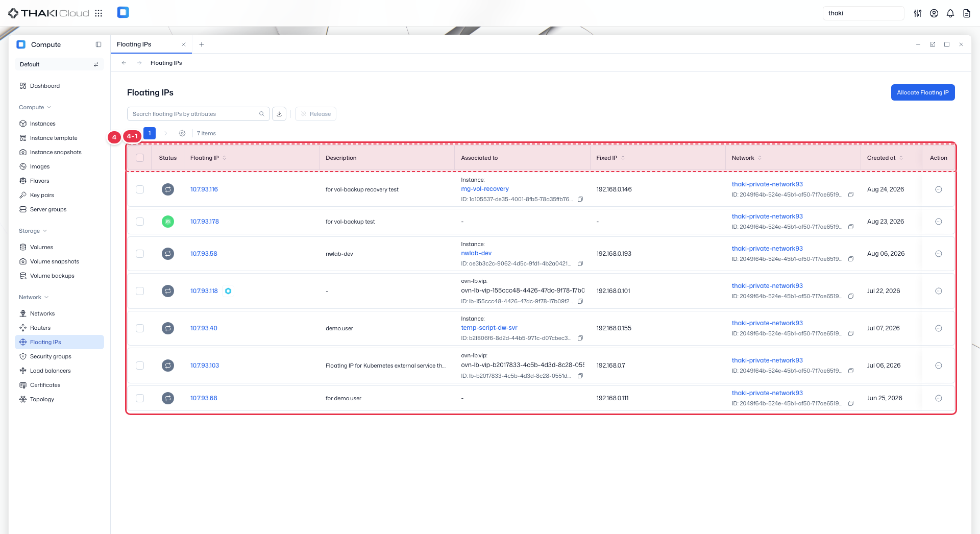The height and width of the screenshot is (534, 980).
Task: Open user account profile icon
Action: [934, 13]
